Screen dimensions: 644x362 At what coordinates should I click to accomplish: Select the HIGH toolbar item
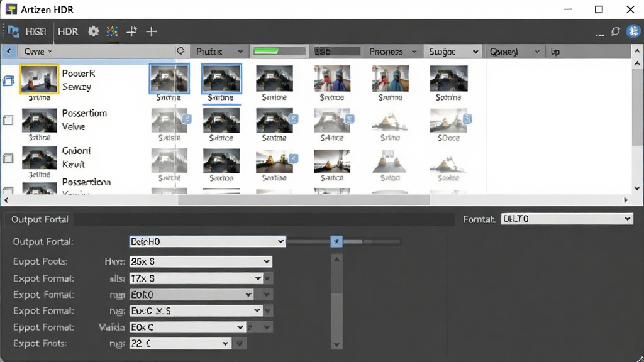click(36, 31)
